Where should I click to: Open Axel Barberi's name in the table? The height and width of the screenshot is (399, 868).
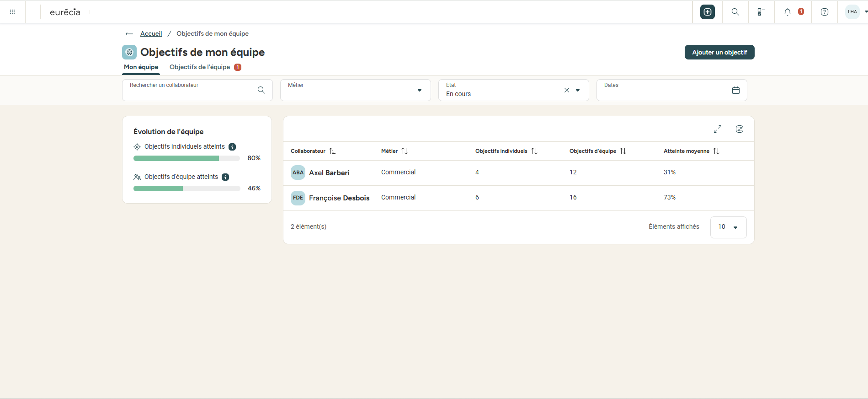pos(329,173)
